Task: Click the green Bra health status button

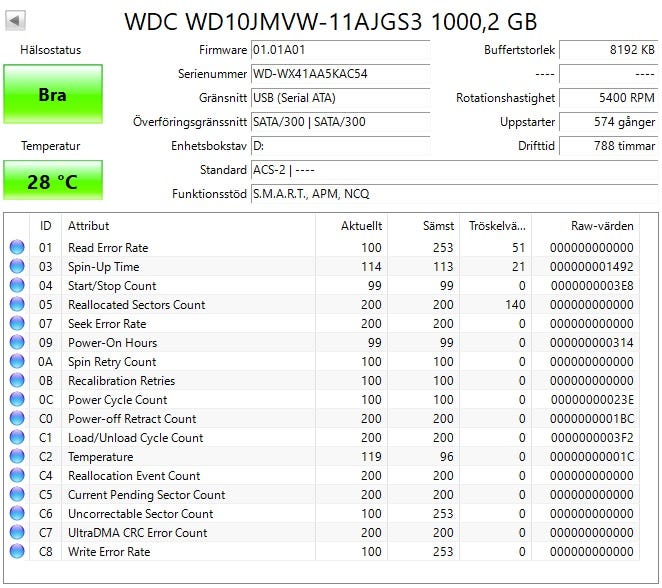Action: click(53, 94)
